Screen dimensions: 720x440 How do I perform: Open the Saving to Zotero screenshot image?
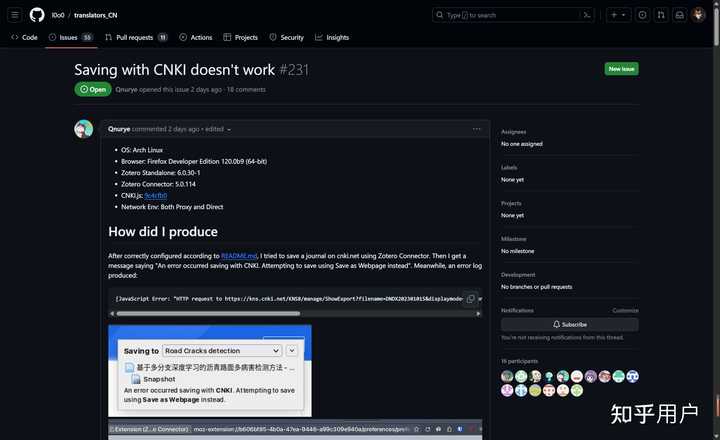(210, 371)
